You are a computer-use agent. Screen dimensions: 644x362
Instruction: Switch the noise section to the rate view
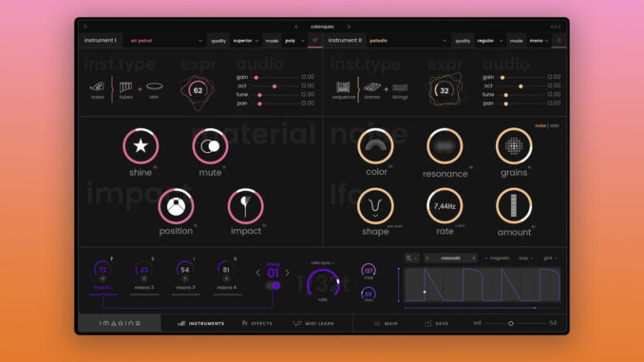554,125
